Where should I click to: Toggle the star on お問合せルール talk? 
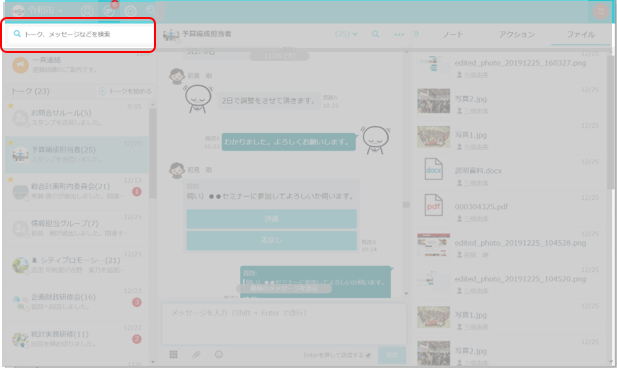click(x=11, y=105)
